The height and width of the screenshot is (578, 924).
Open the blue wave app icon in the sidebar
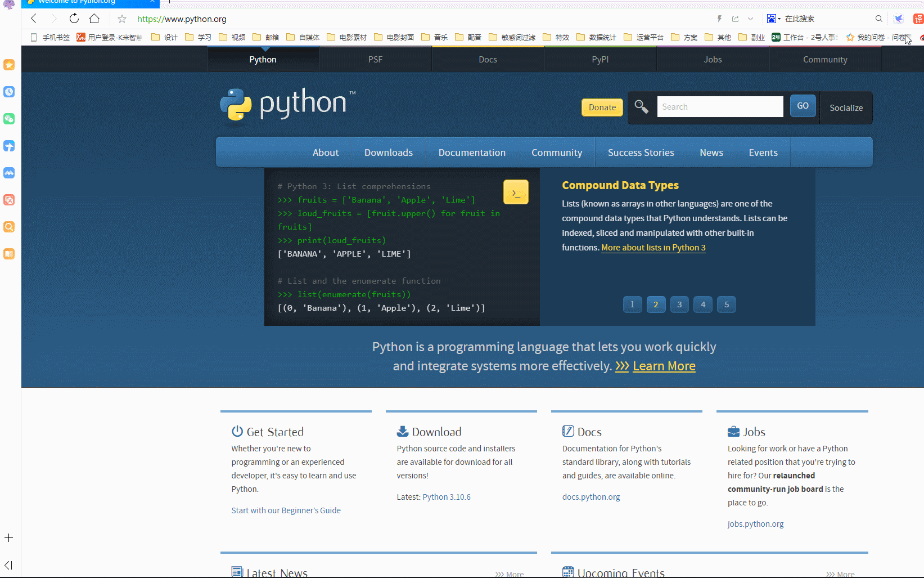coord(9,173)
